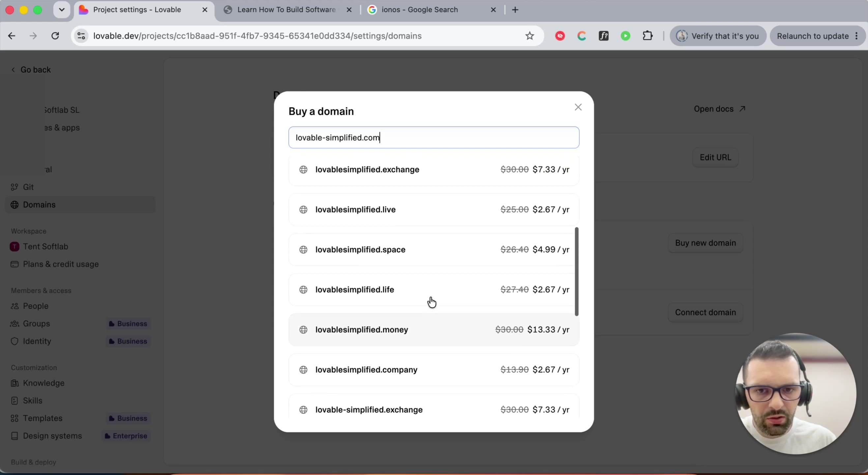Screen dimensions: 868x475
Task: Click the People icon in sidebar
Action: [14, 306]
